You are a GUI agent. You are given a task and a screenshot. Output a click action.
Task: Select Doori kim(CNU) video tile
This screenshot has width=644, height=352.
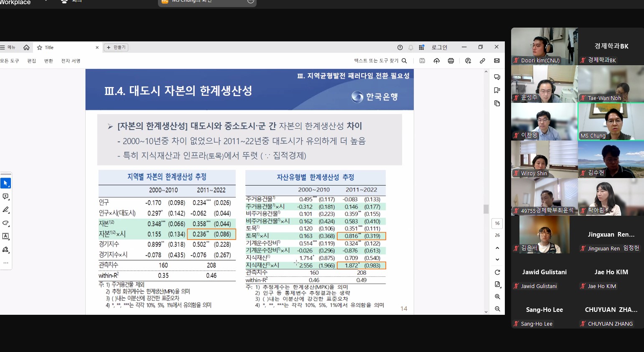(x=545, y=46)
